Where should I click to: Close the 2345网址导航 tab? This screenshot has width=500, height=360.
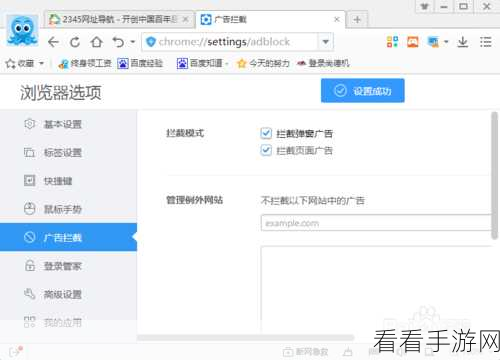(186, 19)
